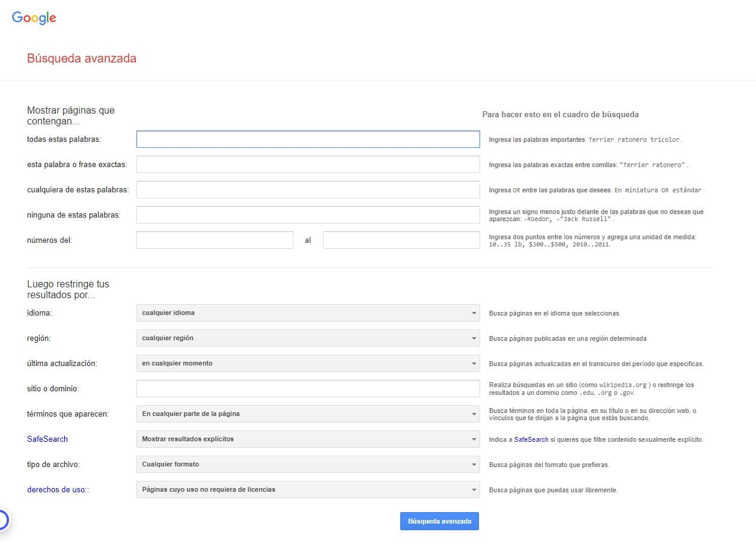Open the "En cualquier parte de la página" dropdown
This screenshot has width=756, height=547.
[x=308, y=414]
